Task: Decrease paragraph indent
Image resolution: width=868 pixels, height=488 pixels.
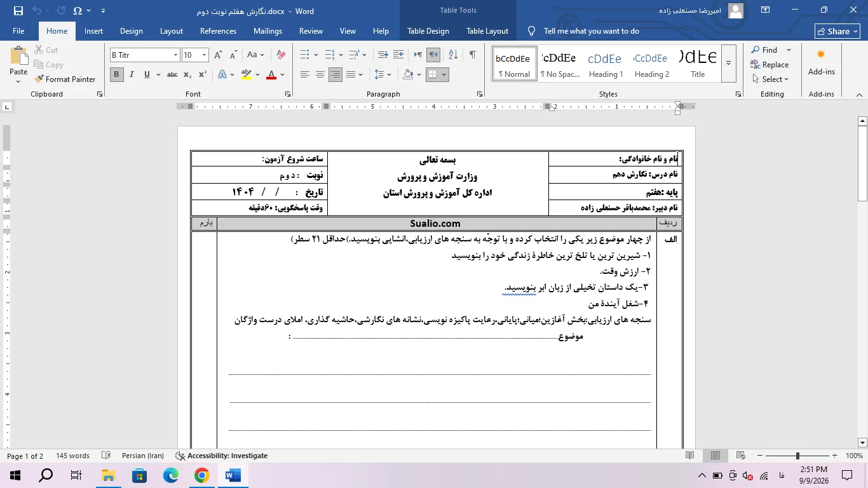Action: pos(383,55)
